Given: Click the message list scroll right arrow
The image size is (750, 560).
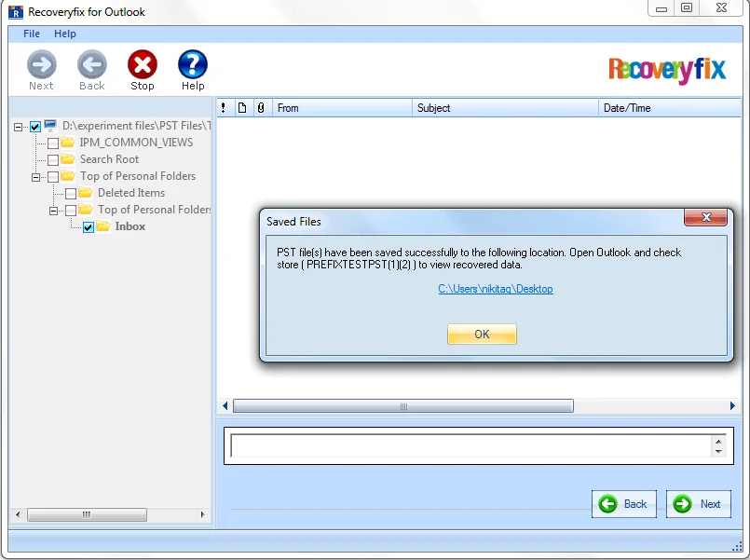Looking at the screenshot, I should pos(732,406).
